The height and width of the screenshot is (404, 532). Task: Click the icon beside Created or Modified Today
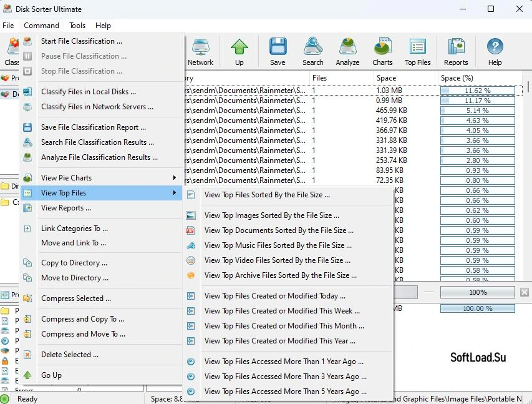point(191,296)
